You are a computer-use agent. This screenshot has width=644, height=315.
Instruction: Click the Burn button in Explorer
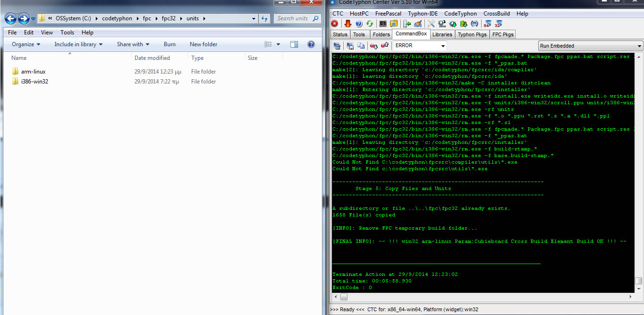pos(169,44)
